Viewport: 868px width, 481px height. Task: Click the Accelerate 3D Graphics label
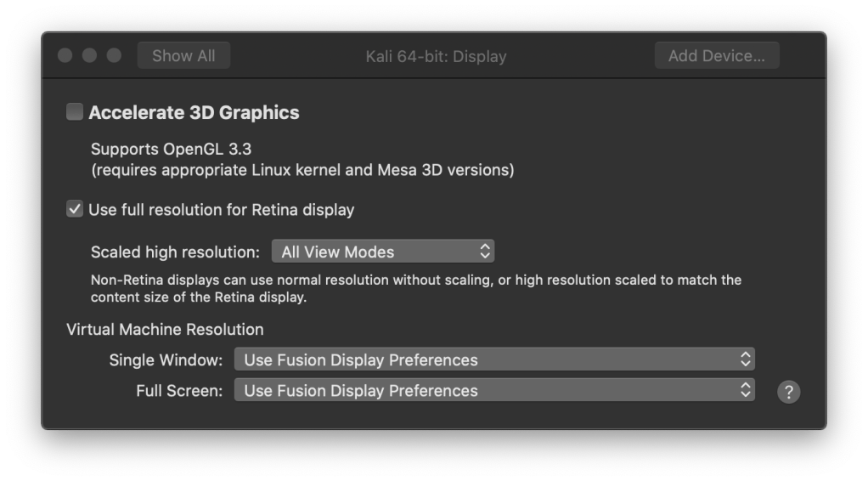[194, 112]
